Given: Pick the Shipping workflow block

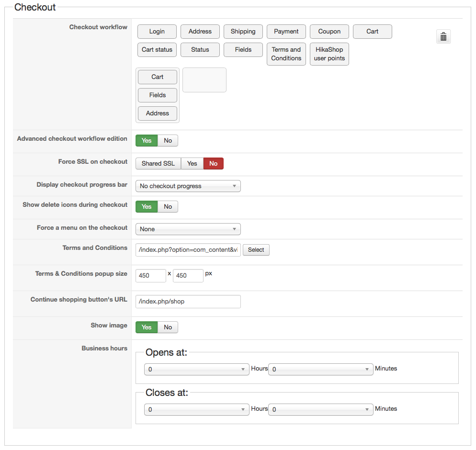Looking at the screenshot, I should pyautogui.click(x=243, y=32).
